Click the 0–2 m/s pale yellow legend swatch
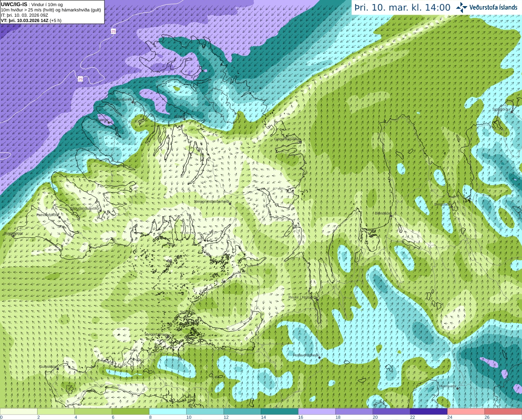 click(x=19, y=411)
